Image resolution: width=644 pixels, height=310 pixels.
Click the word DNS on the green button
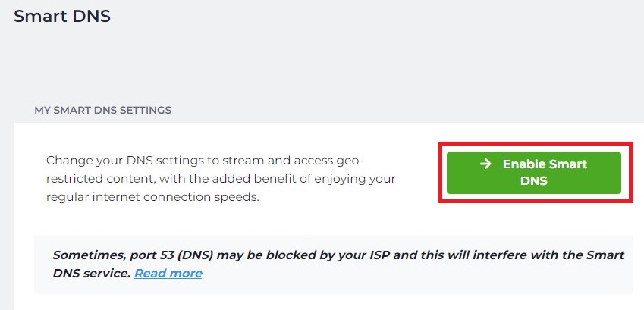533,180
